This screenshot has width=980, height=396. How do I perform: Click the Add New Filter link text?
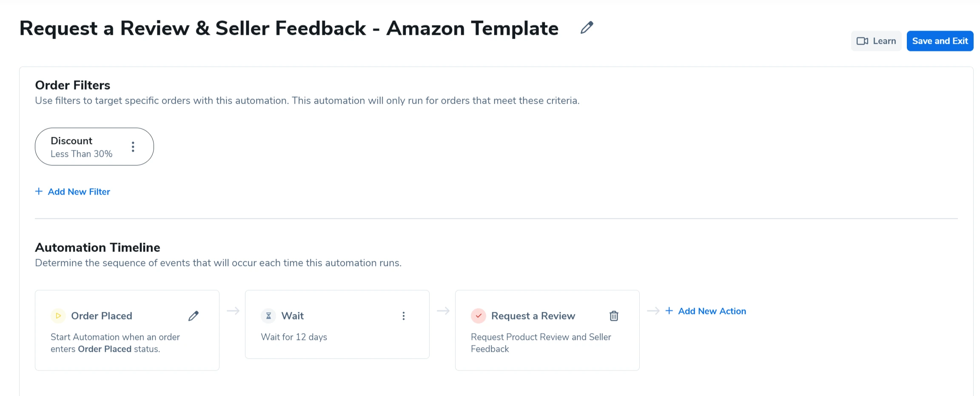[x=79, y=192]
